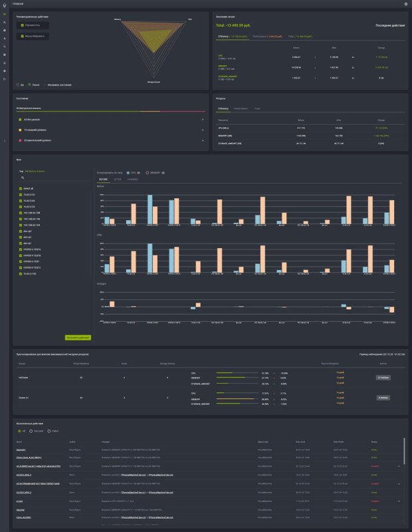This screenshot has height=532, width=412.
Task: Click the active green dashboard sidebar icon
Action: tap(5, 14)
